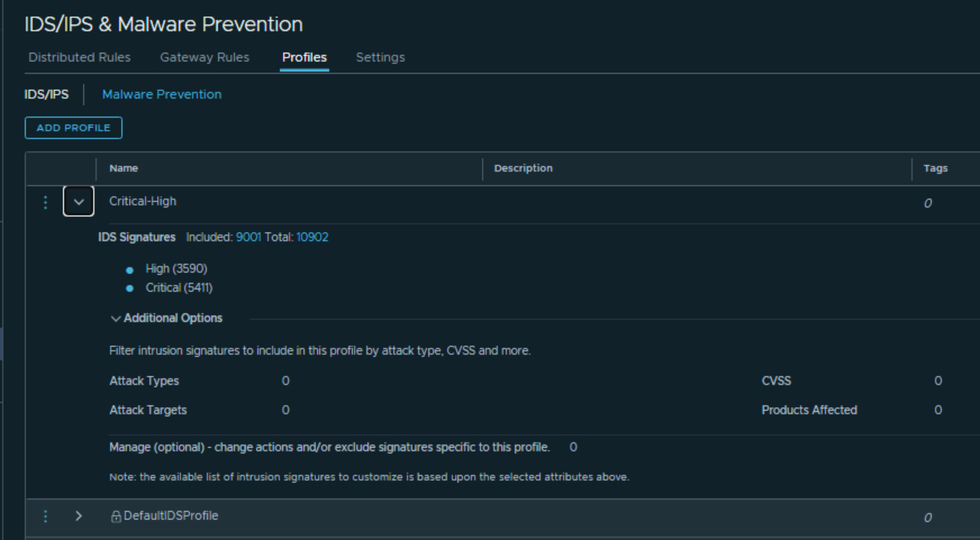Click the lock icon beside DefaultIDSProfile
Image resolution: width=980 pixels, height=540 pixels.
click(x=116, y=517)
